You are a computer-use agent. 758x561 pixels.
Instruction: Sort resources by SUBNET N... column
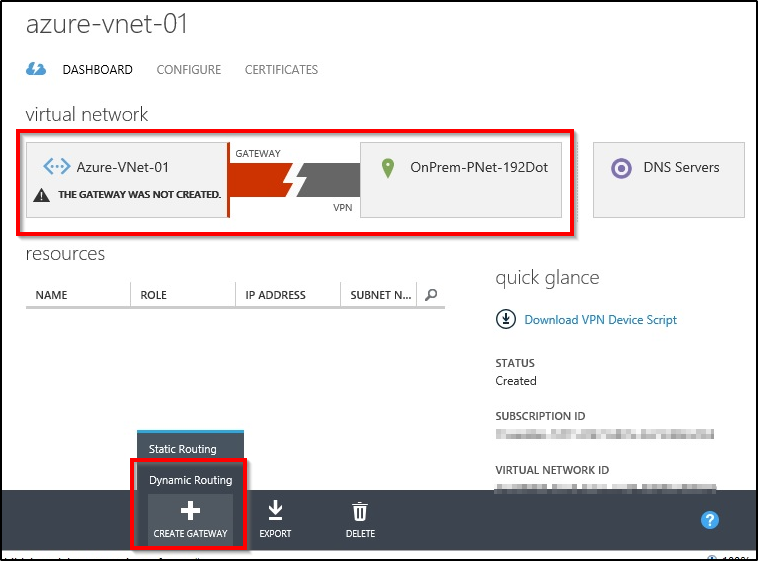pos(379,295)
